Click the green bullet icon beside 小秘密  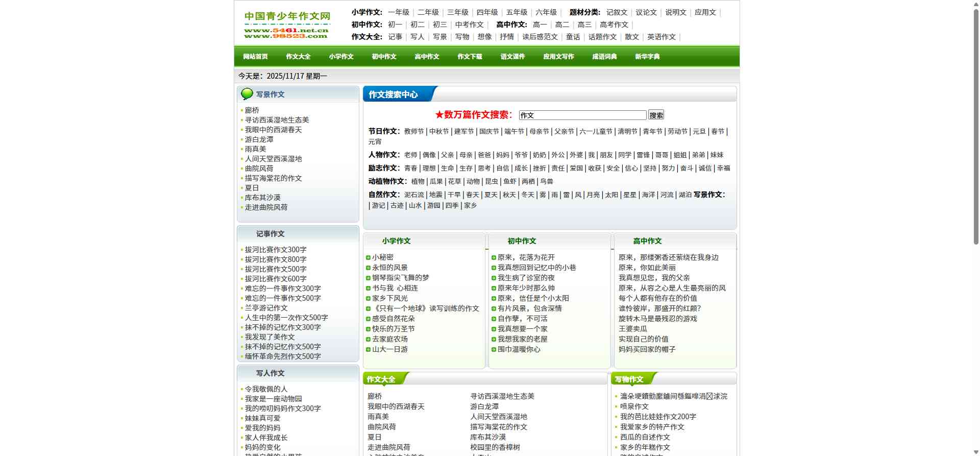click(x=368, y=258)
